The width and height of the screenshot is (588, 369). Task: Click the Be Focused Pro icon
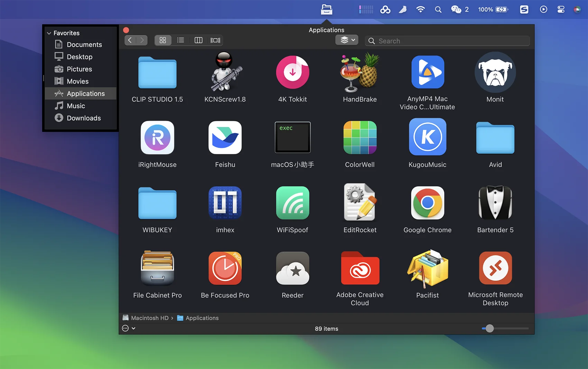pyautogui.click(x=225, y=268)
